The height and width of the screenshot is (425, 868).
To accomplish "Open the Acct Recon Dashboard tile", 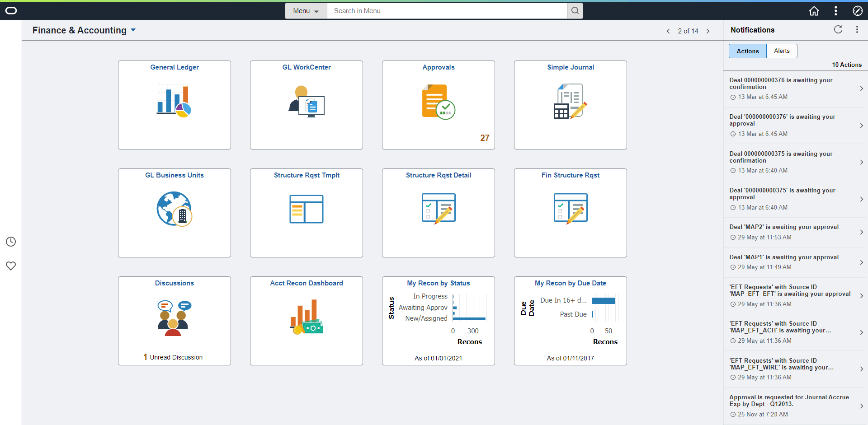I will tap(306, 321).
